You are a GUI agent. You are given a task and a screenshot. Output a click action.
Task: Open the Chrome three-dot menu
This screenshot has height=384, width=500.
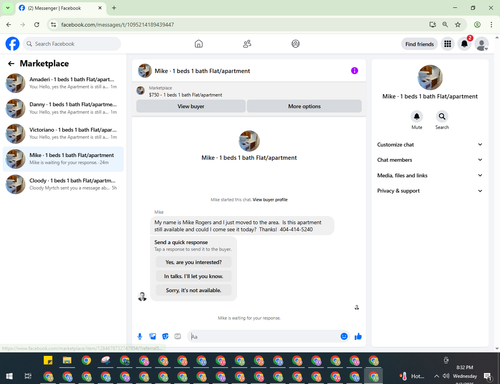[491, 24]
